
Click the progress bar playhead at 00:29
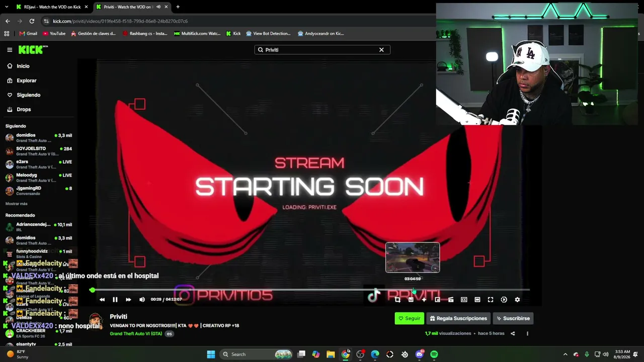pos(93,290)
